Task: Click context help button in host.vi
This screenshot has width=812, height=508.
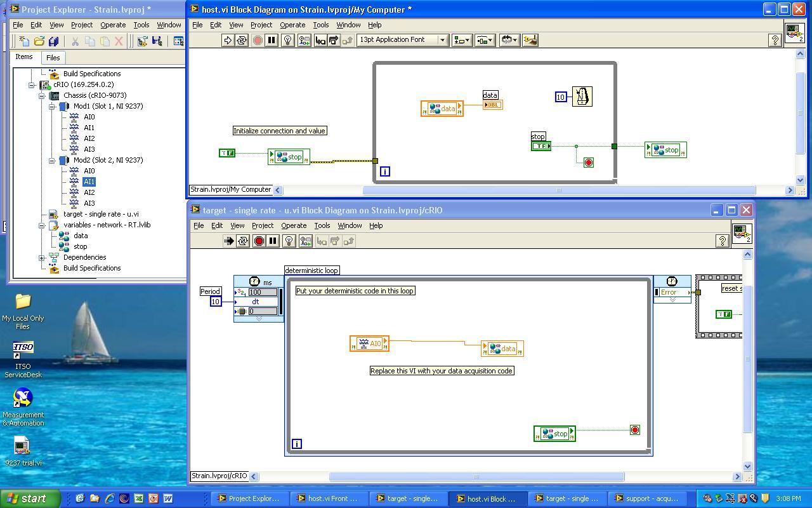Action: pyautogui.click(x=775, y=40)
